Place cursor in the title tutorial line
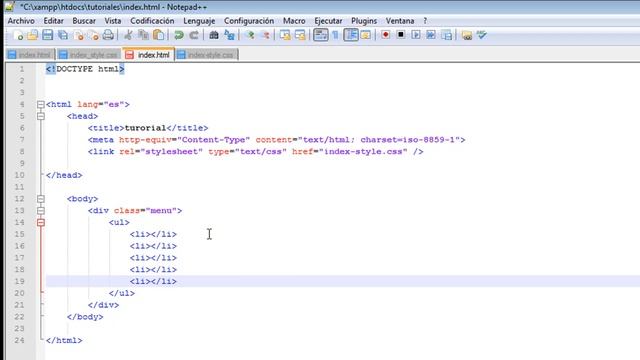Viewport: 640px width, 360px height. click(148, 128)
